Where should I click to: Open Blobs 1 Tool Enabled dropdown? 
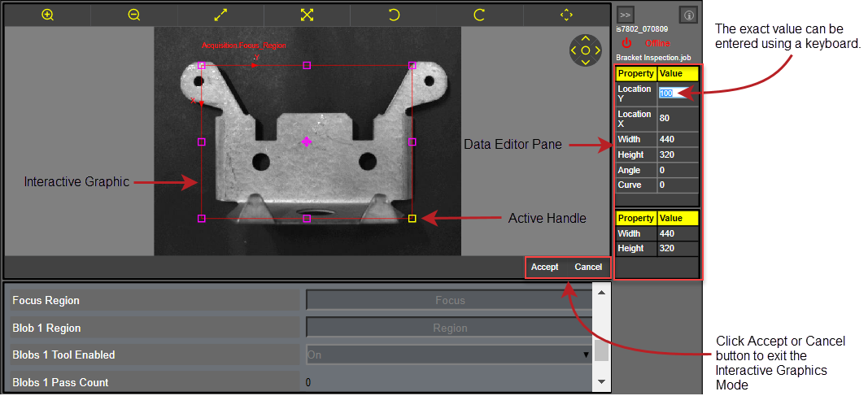(x=449, y=355)
